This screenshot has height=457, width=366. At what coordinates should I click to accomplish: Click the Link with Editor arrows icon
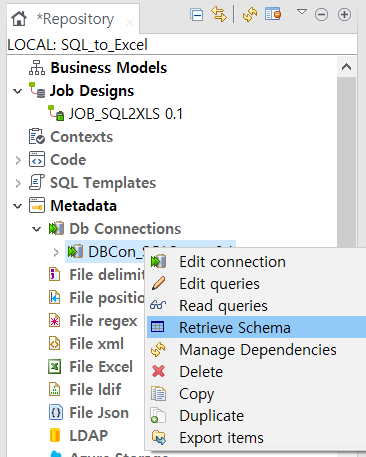[x=219, y=14]
